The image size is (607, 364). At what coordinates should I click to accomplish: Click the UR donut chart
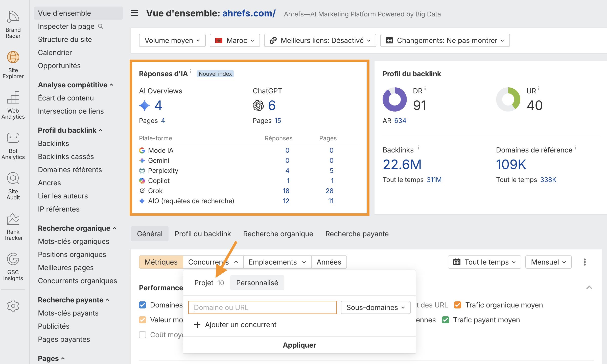(508, 99)
